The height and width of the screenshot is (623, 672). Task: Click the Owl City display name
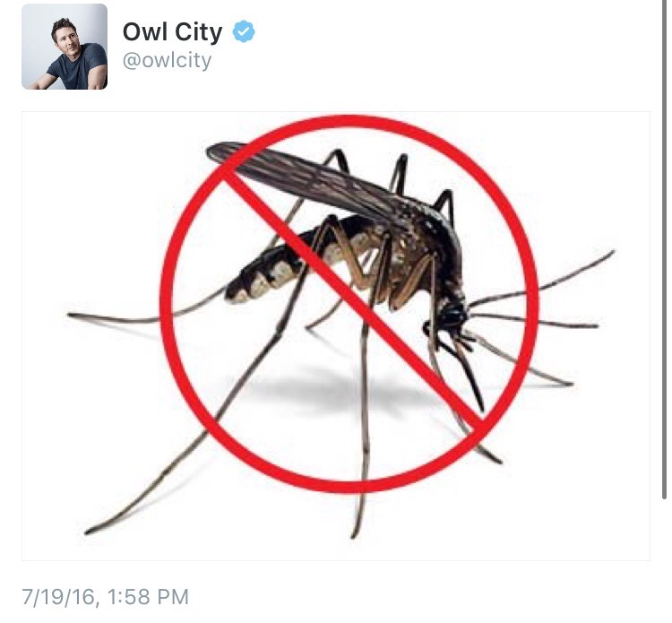click(172, 31)
